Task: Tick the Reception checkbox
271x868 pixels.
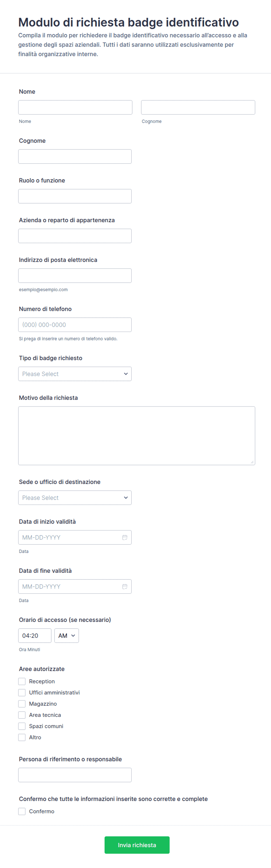Action: point(22,681)
